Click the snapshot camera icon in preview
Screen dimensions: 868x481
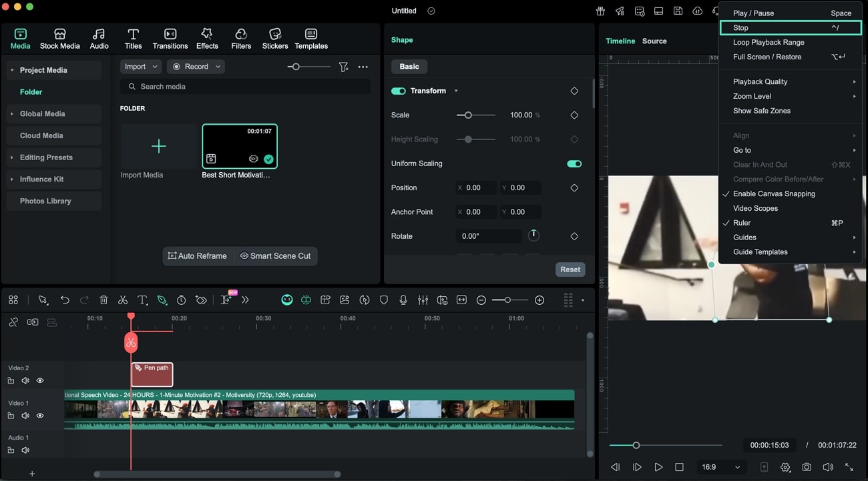807,467
